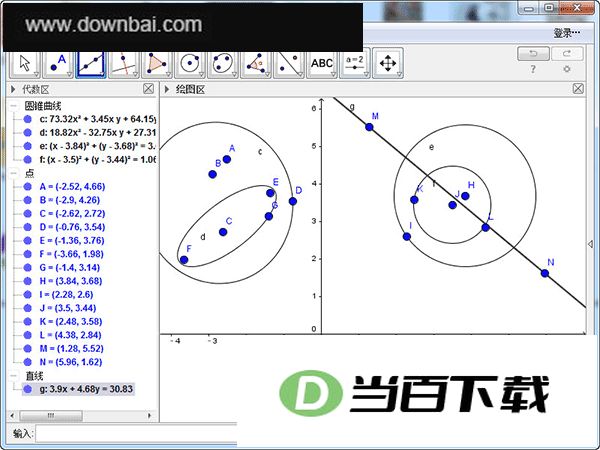Screen dimensions: 600x450
Task: Click point N on the graph
Action: coord(545,273)
